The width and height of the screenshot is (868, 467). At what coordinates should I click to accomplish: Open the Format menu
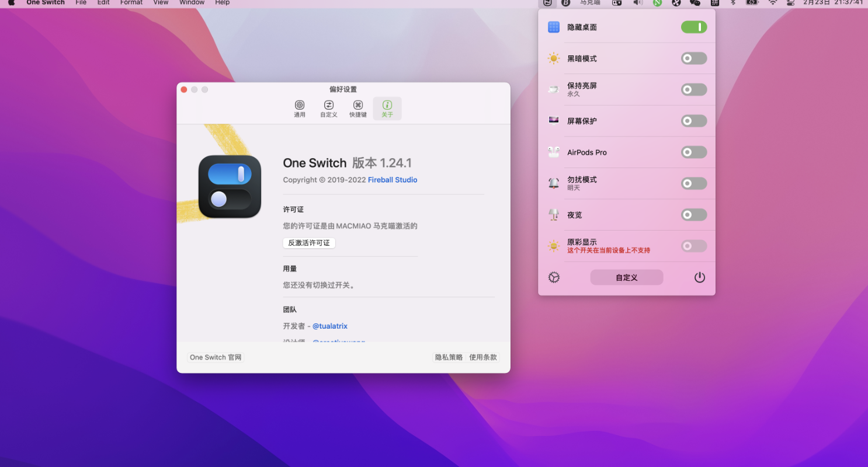coord(131,2)
